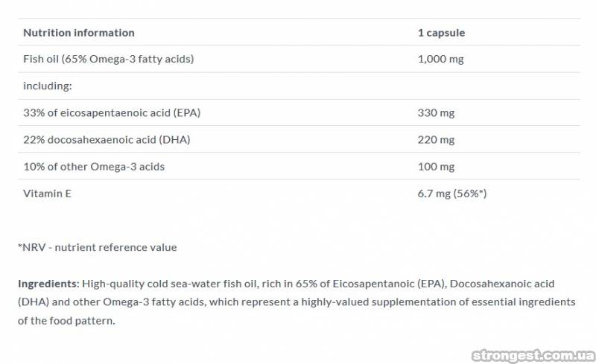This screenshot has height=364, width=596.
Task: Click the 100 mg value
Action: click(436, 167)
